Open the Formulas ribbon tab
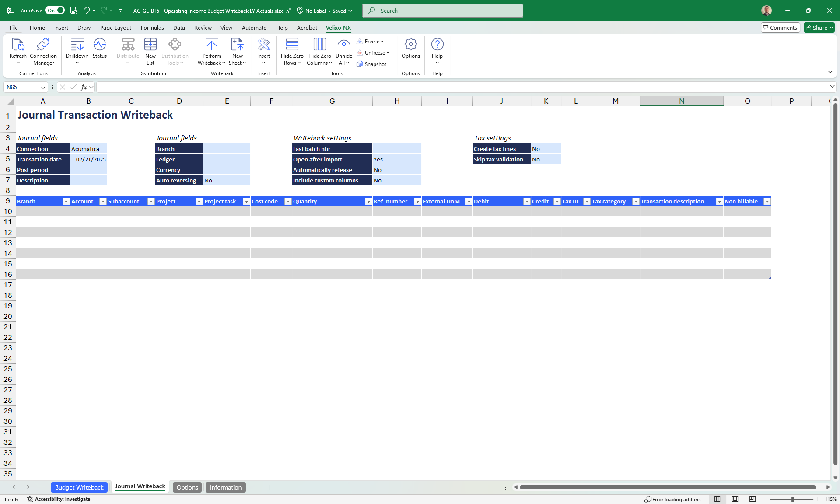 tap(152, 28)
